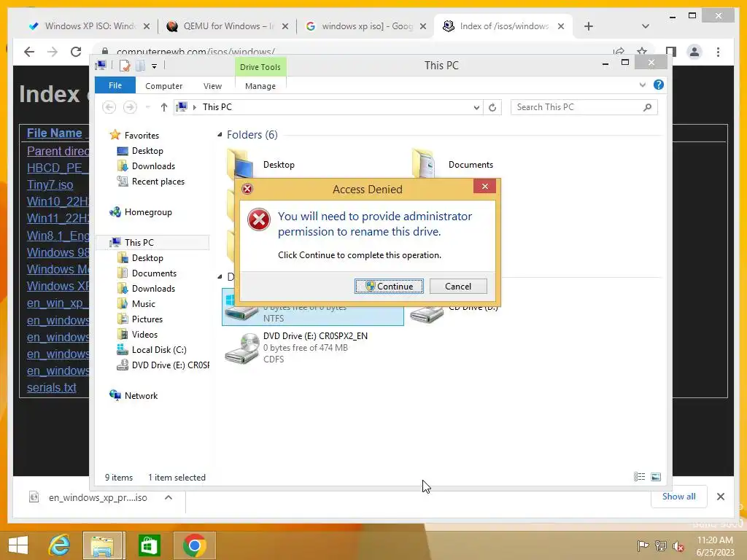Open download item options chevron
This screenshot has width=747, height=560.
point(169,497)
